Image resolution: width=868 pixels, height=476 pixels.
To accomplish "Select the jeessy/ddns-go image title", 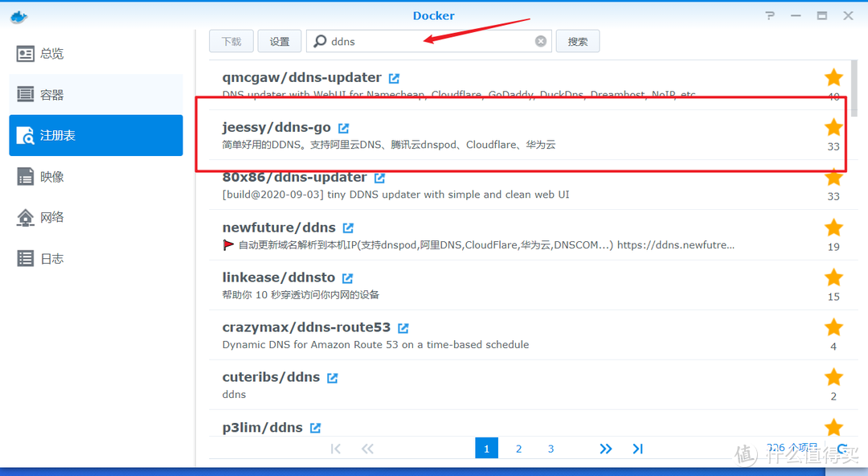I will [276, 128].
